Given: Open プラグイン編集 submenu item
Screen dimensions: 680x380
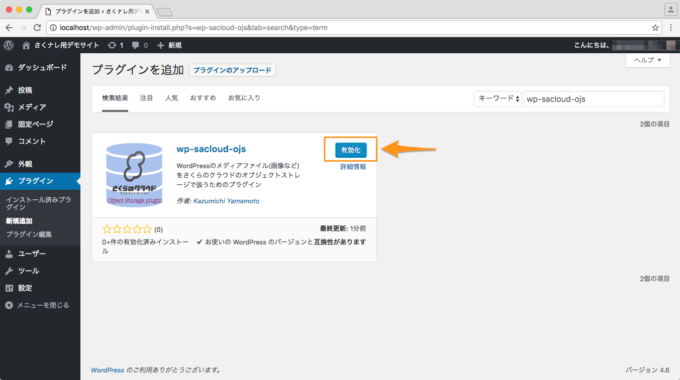Looking at the screenshot, I should click(29, 234).
